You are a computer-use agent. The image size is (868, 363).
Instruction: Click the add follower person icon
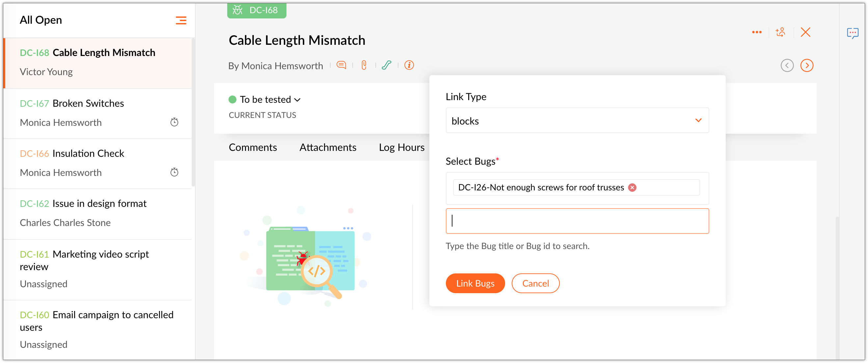781,32
